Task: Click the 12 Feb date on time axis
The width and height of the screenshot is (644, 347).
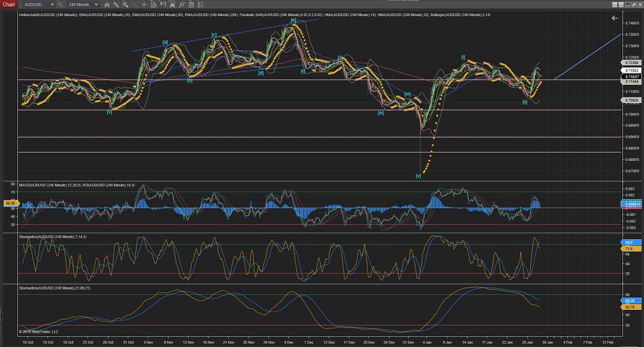Action: (x=608, y=342)
